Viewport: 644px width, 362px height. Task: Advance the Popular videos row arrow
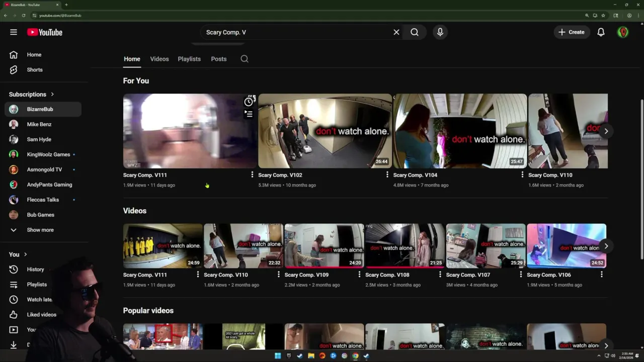tap(606, 346)
